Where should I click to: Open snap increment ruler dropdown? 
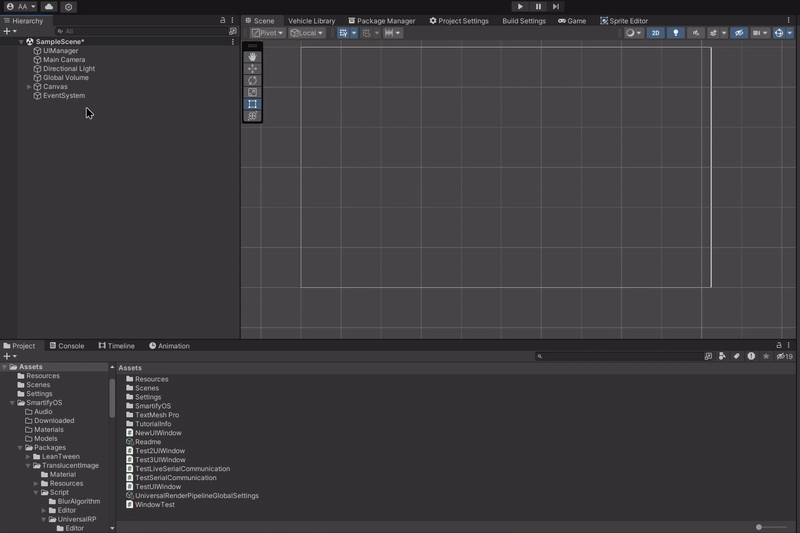pos(392,33)
